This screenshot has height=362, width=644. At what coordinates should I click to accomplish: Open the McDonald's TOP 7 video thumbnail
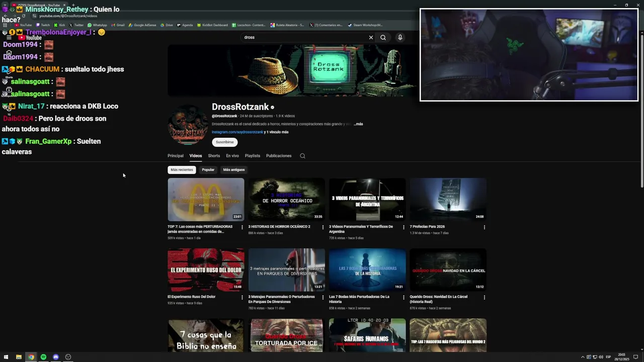tap(206, 200)
